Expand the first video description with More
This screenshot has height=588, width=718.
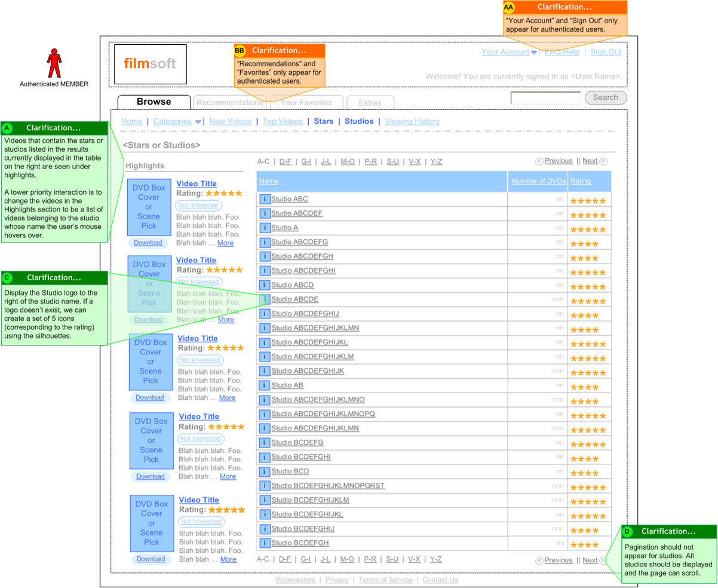(x=225, y=243)
